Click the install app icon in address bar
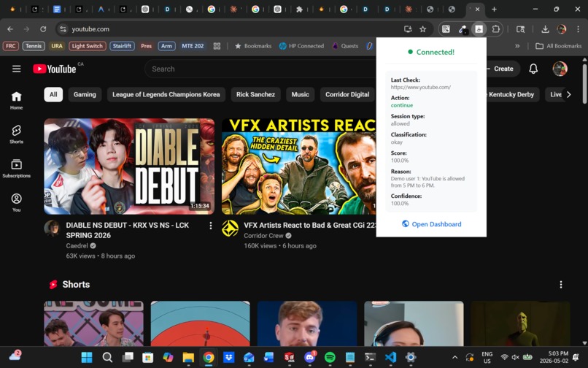 pyautogui.click(x=408, y=29)
